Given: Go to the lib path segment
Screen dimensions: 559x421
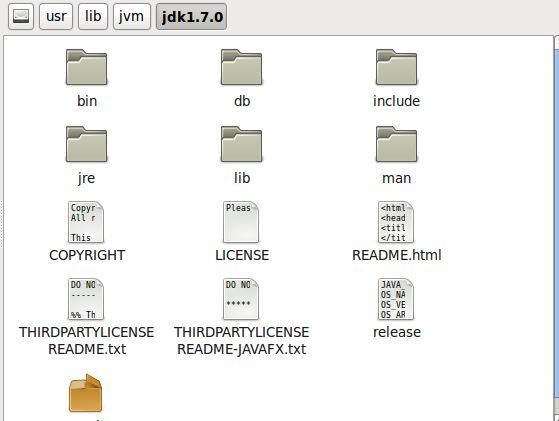Looking at the screenshot, I should (93, 16).
